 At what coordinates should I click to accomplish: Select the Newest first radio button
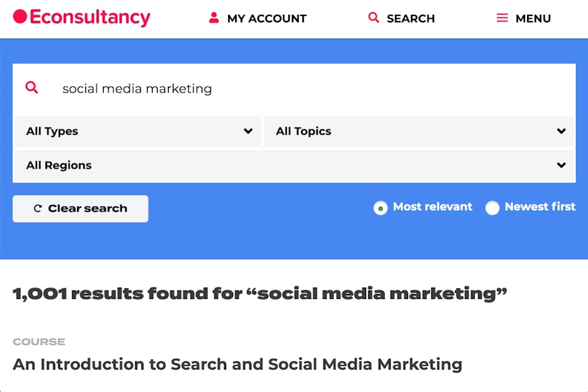[x=493, y=208]
